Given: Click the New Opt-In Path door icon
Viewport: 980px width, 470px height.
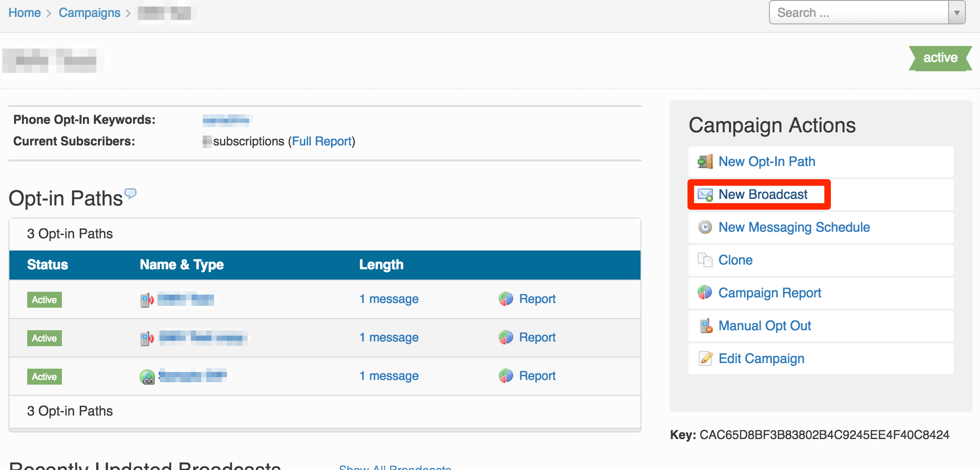Looking at the screenshot, I should (705, 162).
